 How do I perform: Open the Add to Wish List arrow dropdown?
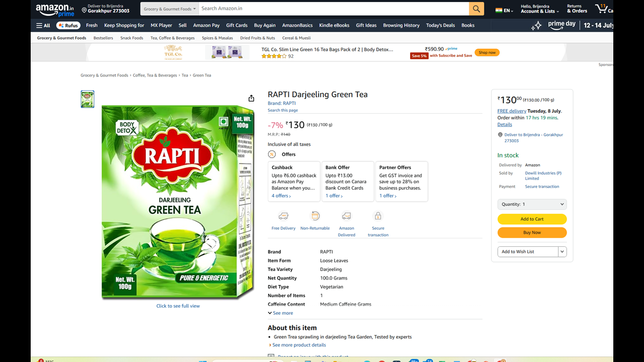(x=562, y=251)
